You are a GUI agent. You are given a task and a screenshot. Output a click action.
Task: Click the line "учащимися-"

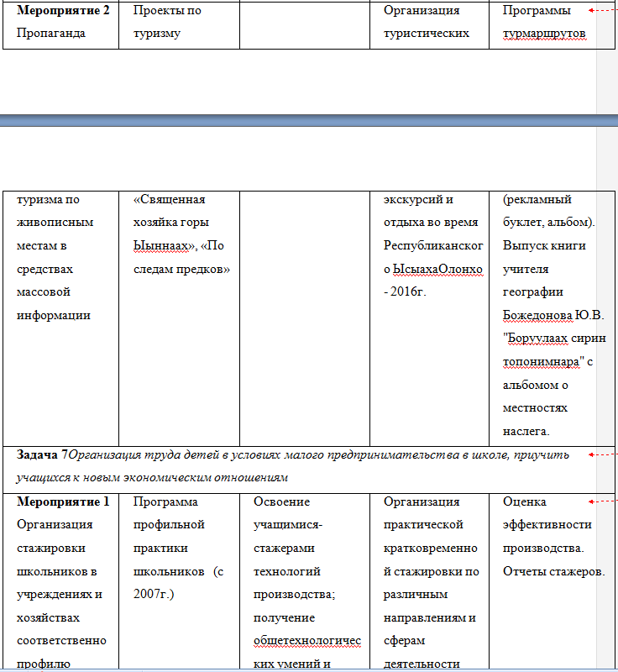click(288, 525)
